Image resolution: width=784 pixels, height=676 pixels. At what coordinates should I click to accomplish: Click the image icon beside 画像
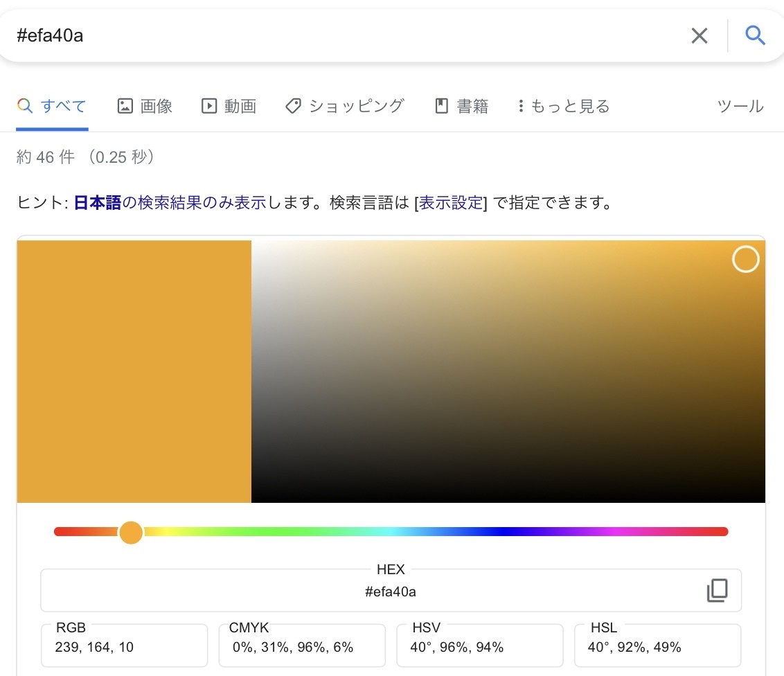pyautogui.click(x=125, y=106)
